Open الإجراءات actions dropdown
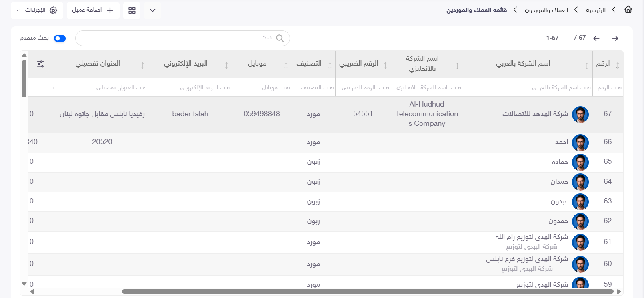The width and height of the screenshot is (644, 298). click(37, 10)
